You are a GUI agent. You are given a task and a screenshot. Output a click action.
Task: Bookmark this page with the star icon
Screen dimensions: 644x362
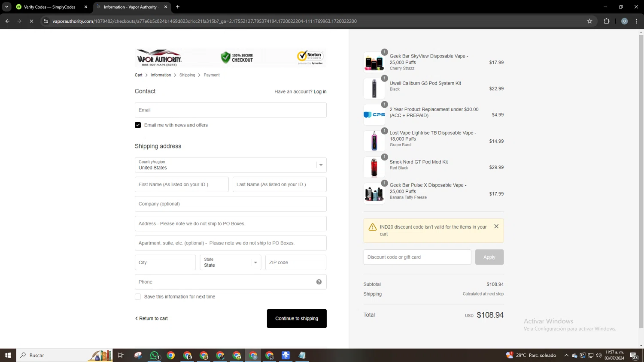[x=589, y=21]
